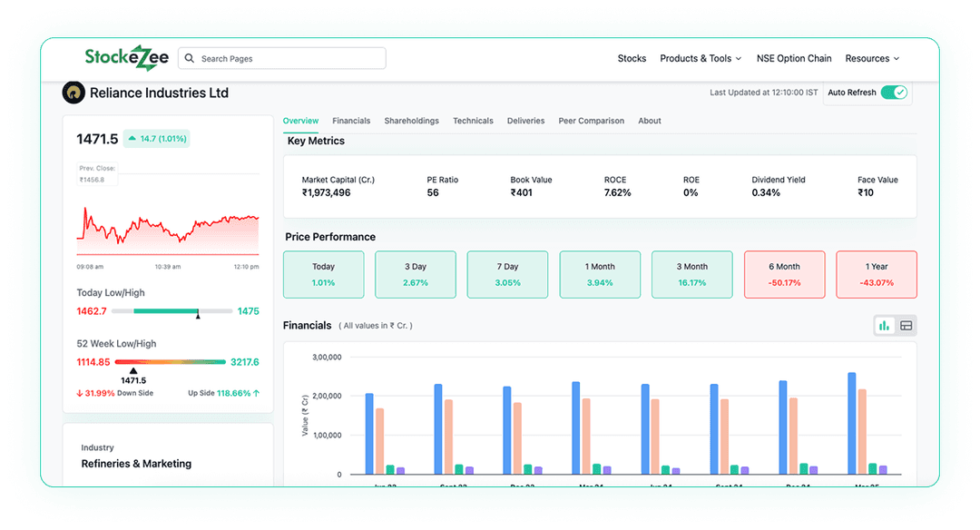980x530 pixels.
Task: Click the 12:10 pm chart time label
Action: pyautogui.click(x=246, y=267)
